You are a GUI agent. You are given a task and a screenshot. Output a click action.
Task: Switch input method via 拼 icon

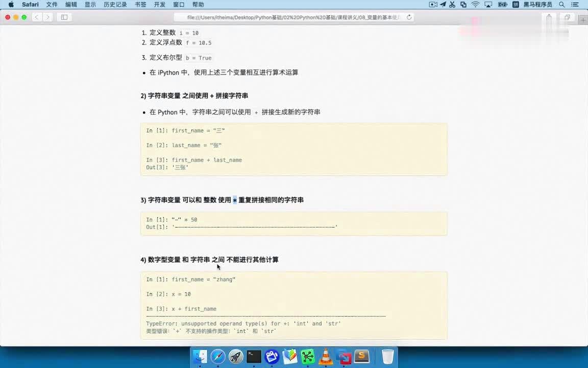click(516, 5)
